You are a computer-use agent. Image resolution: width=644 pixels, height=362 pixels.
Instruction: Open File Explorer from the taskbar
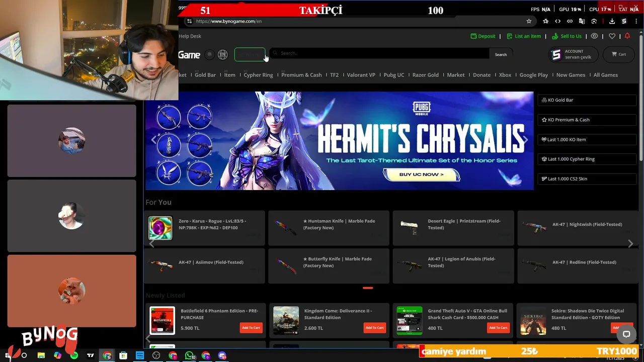(41, 355)
